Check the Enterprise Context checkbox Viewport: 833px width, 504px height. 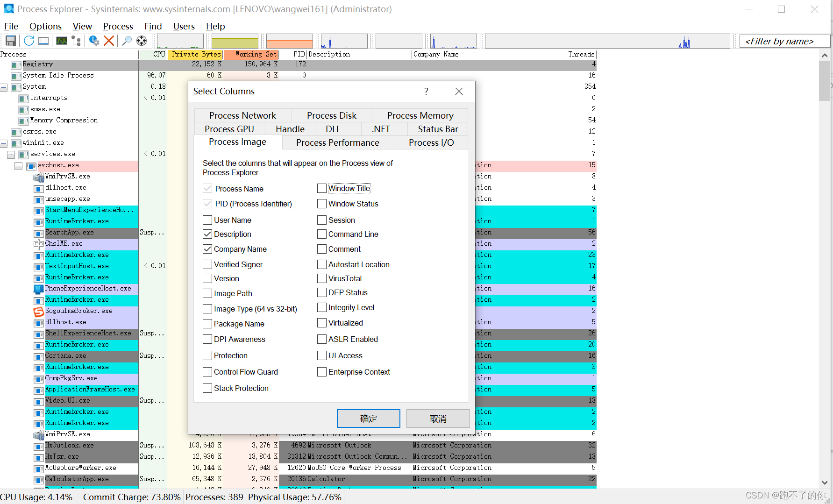[x=321, y=372]
